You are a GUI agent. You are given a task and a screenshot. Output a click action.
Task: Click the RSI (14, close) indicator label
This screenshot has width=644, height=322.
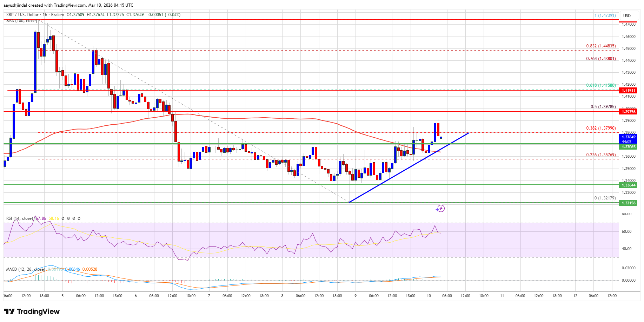click(x=19, y=218)
